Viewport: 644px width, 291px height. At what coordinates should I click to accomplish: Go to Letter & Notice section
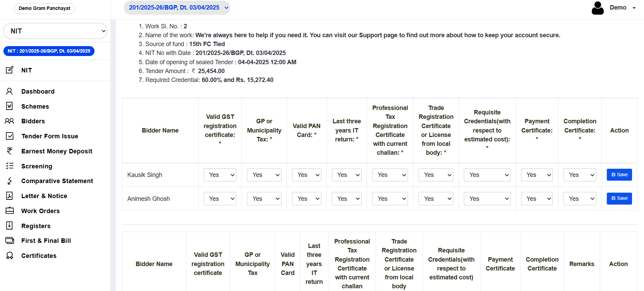44,196
